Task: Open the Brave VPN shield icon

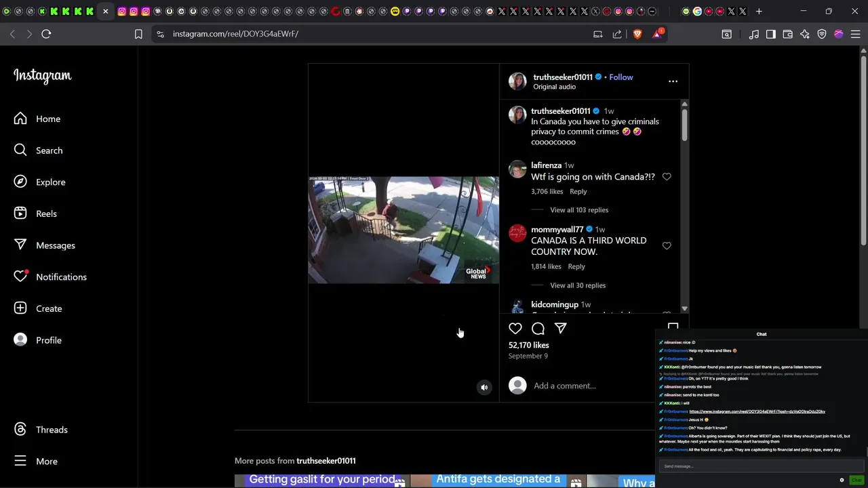Action: [x=821, y=34]
